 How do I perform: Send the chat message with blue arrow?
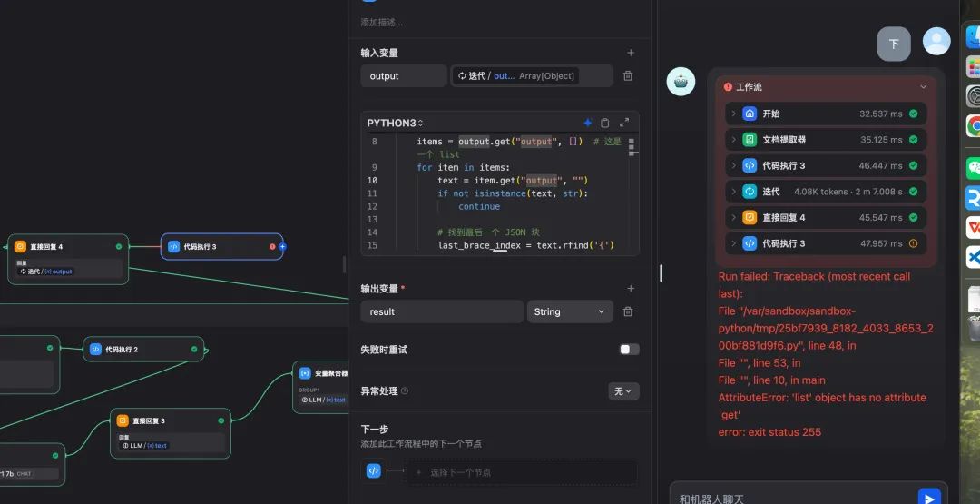tap(929, 498)
